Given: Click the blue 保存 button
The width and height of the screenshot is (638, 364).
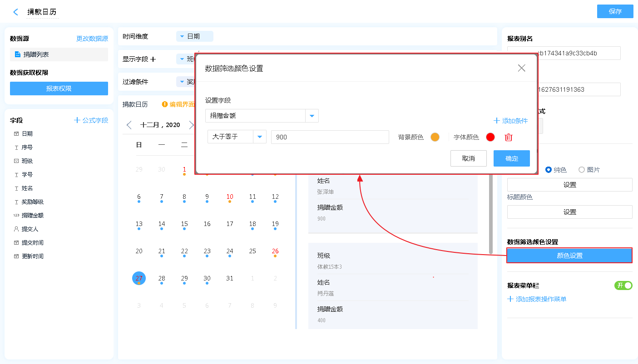Looking at the screenshot, I should pyautogui.click(x=615, y=11).
